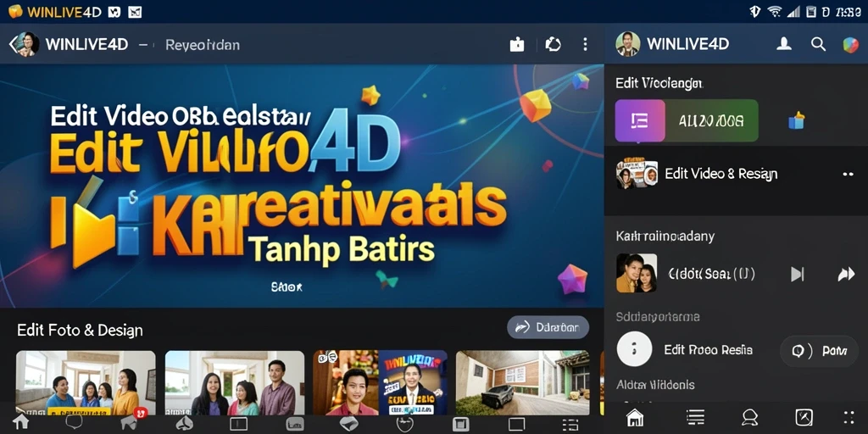Screen dimensions: 868x434
Task: Tap the refresh circle icon in header
Action: click(553, 44)
